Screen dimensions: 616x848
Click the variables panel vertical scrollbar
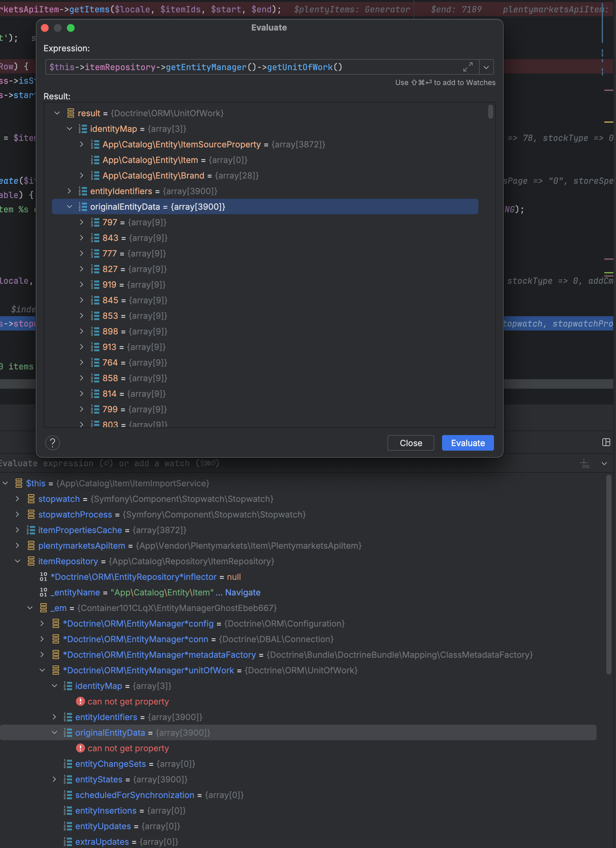click(x=609, y=574)
